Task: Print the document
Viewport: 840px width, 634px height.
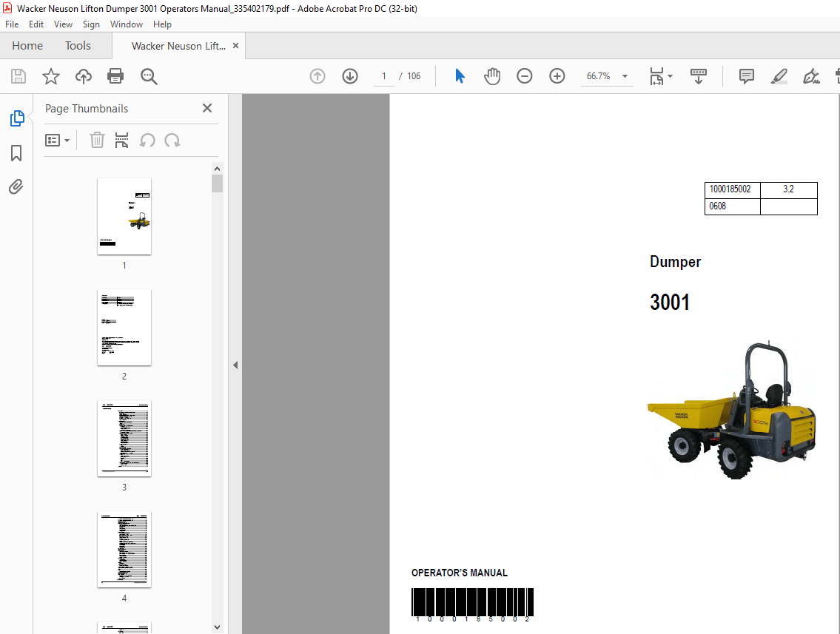Action: point(115,76)
